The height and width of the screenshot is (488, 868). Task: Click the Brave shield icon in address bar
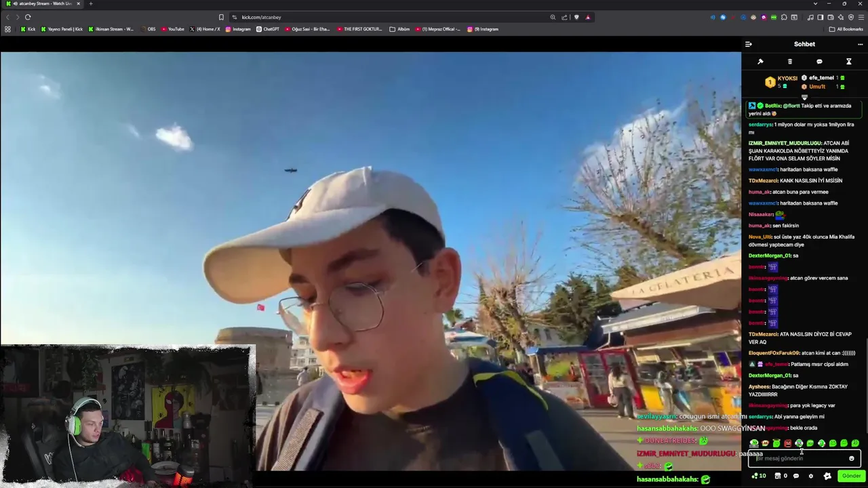pos(576,17)
